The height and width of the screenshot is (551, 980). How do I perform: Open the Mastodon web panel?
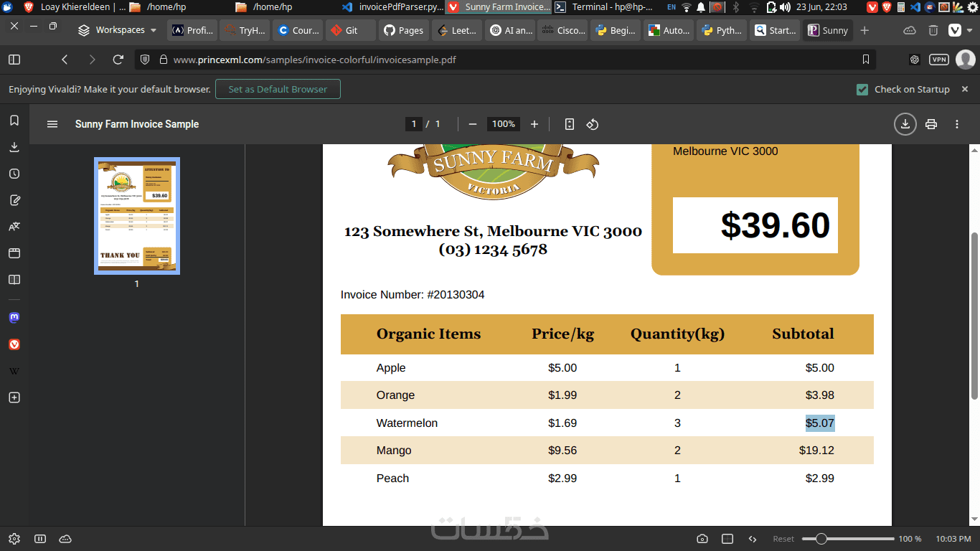[14, 318]
